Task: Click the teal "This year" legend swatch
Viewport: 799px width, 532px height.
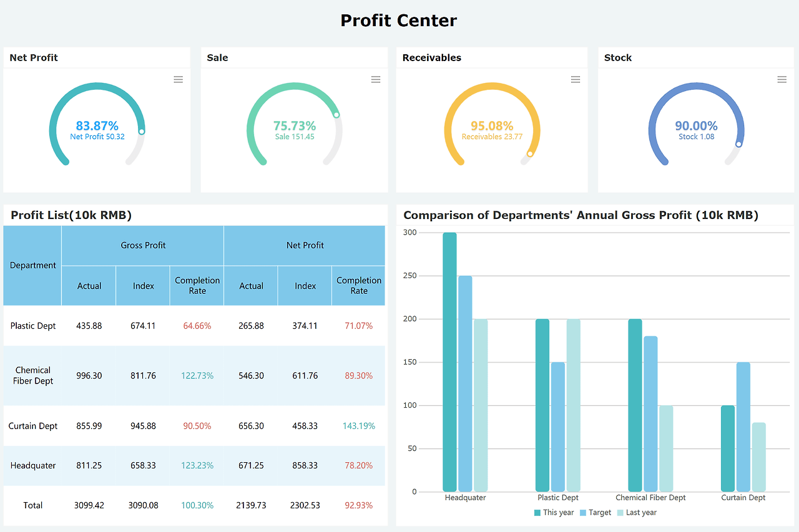Action: (538, 512)
